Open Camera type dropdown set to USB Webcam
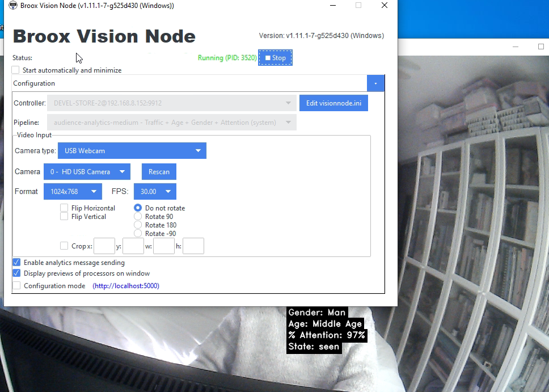The height and width of the screenshot is (392, 549). point(132,151)
